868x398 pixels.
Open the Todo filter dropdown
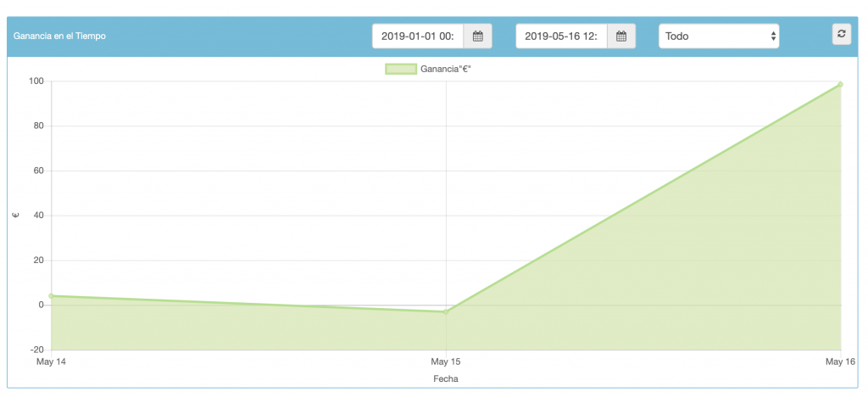click(719, 36)
